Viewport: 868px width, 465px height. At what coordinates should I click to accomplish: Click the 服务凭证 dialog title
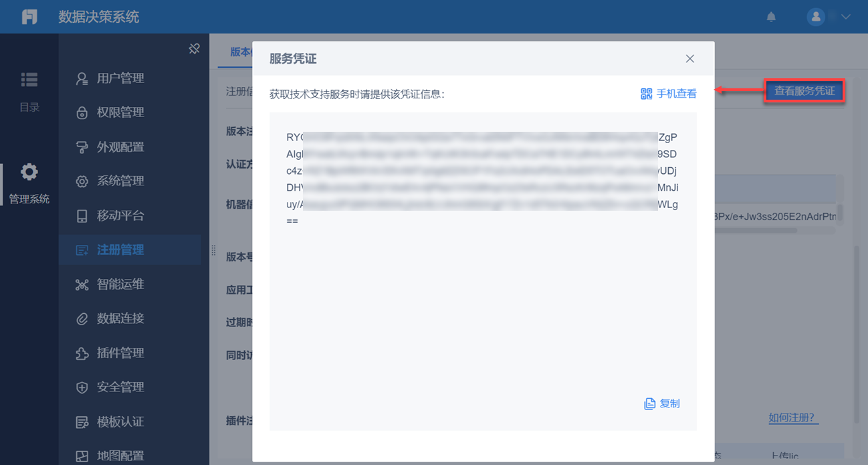(293, 59)
